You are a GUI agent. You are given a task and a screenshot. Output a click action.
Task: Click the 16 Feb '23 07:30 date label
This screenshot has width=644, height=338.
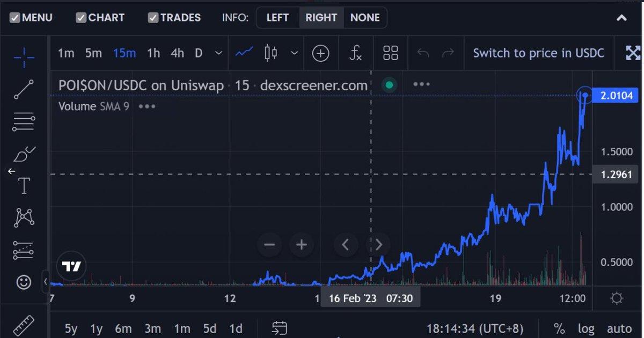pos(370,298)
